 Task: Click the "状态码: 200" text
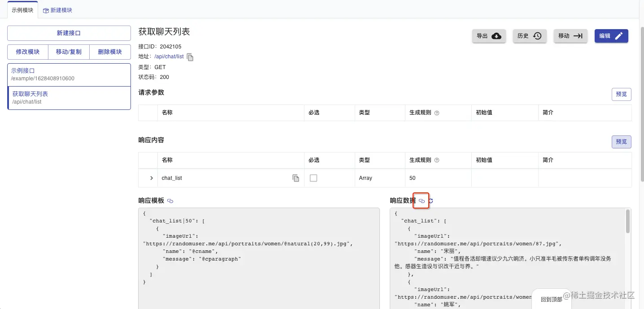[154, 77]
